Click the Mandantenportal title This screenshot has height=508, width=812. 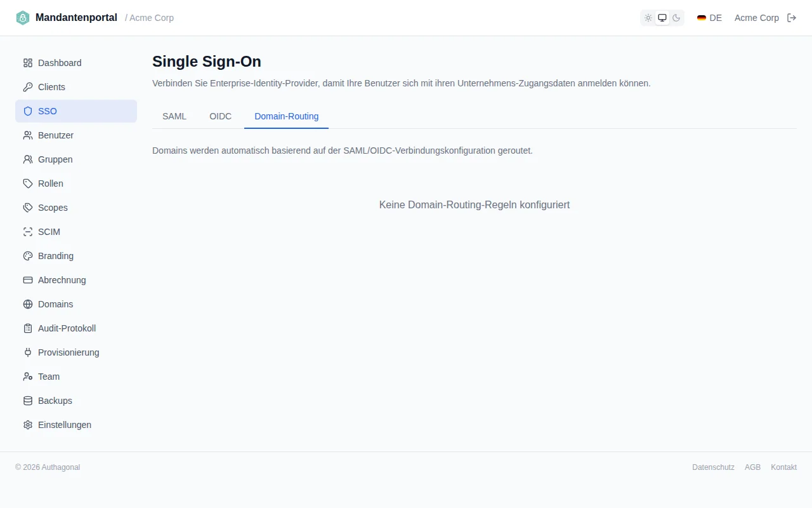click(76, 18)
